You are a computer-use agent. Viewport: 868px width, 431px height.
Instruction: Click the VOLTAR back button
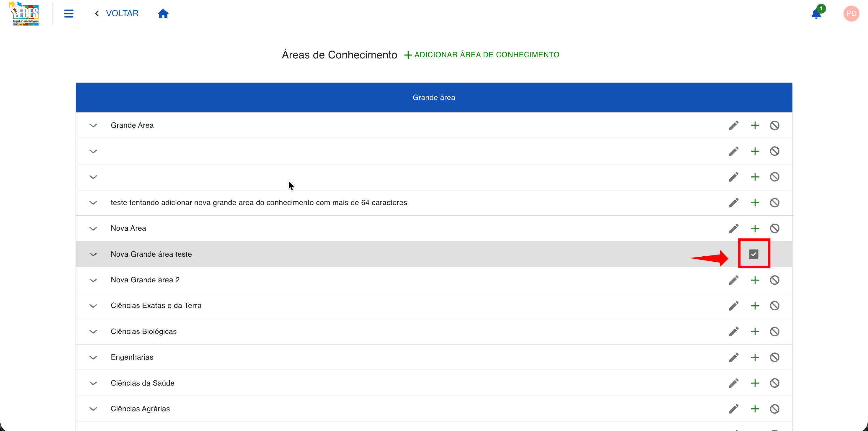click(117, 13)
